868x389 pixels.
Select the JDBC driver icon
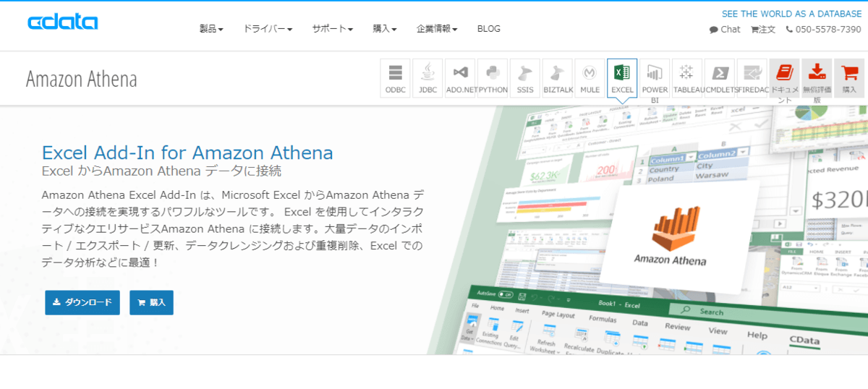point(427,78)
